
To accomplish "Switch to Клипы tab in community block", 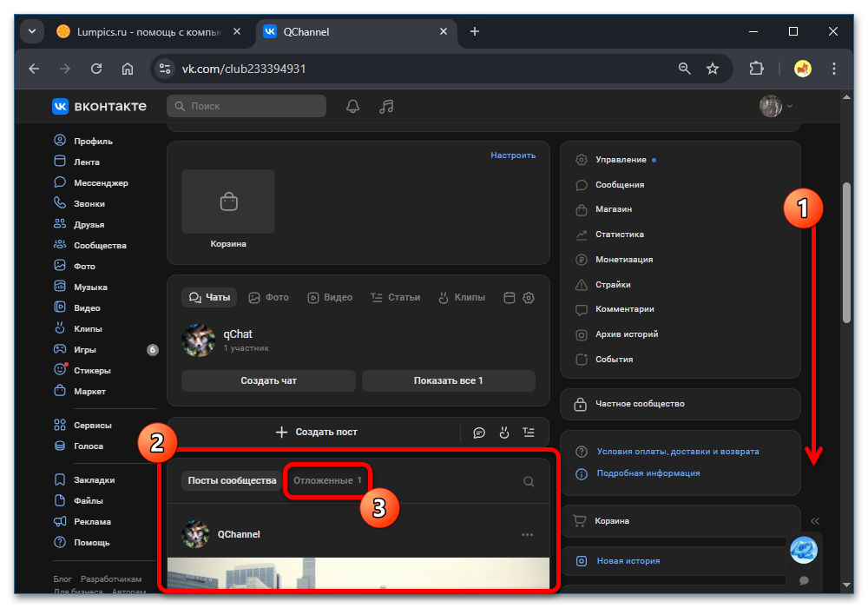I will (x=462, y=298).
